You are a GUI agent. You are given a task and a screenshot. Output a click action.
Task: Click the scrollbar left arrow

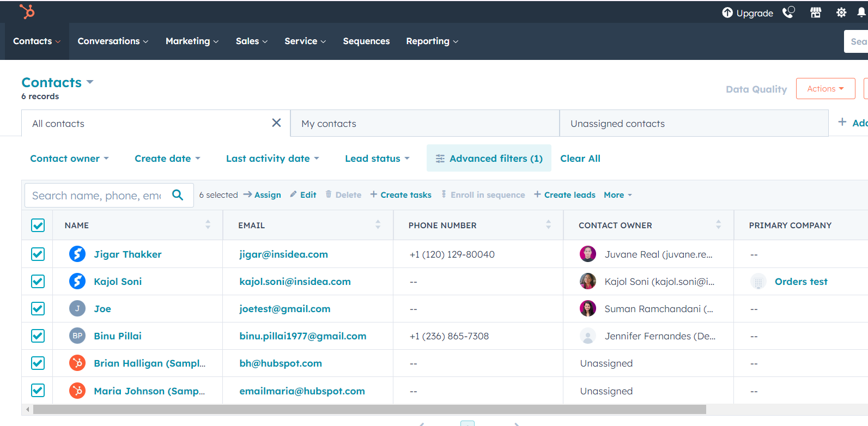(27, 409)
